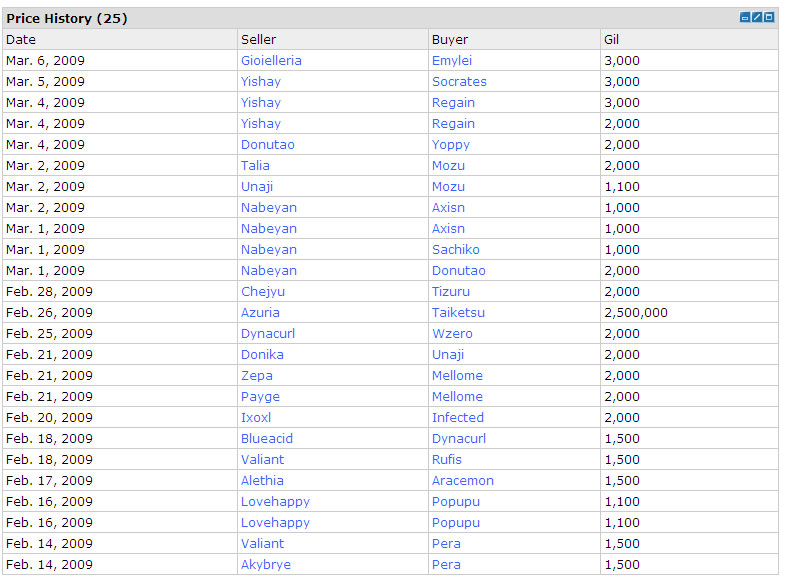Click buyer Socrates link
Image resolution: width=786 pixels, height=581 pixels.
(459, 81)
